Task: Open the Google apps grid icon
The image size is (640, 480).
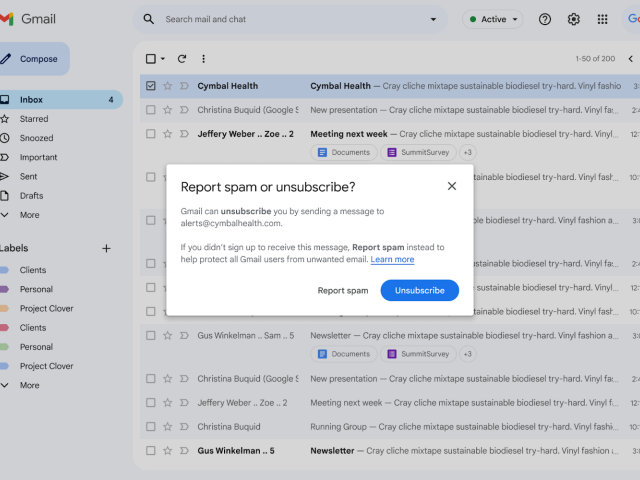Action: (602, 19)
